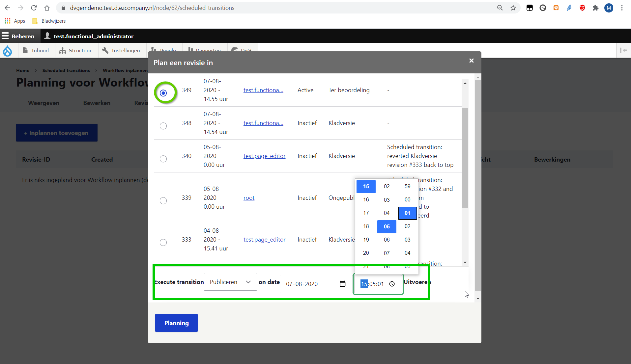631x364 pixels.
Task: Open the date picker calendar icon
Action: pyautogui.click(x=342, y=284)
